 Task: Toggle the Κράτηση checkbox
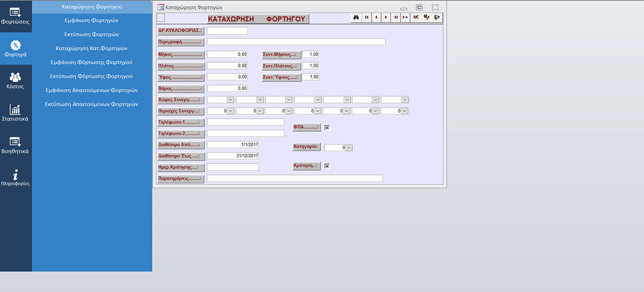327,166
